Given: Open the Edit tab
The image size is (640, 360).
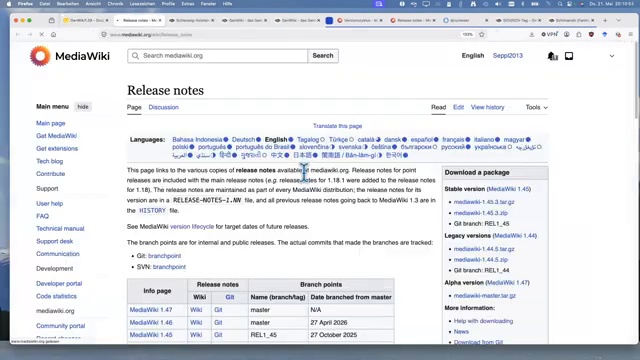Looking at the screenshot, I should pyautogui.click(x=458, y=107).
